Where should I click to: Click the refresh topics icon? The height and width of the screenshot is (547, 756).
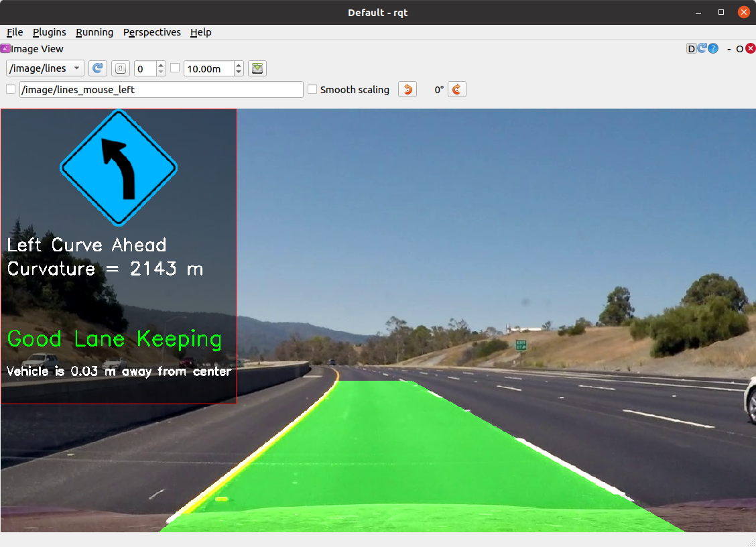click(96, 68)
